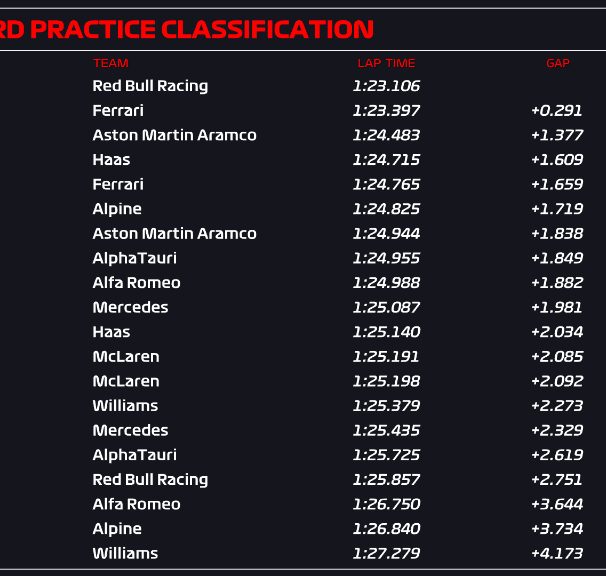The image size is (606, 576).
Task: Select the top Red Bull Racing row
Action: click(x=303, y=86)
